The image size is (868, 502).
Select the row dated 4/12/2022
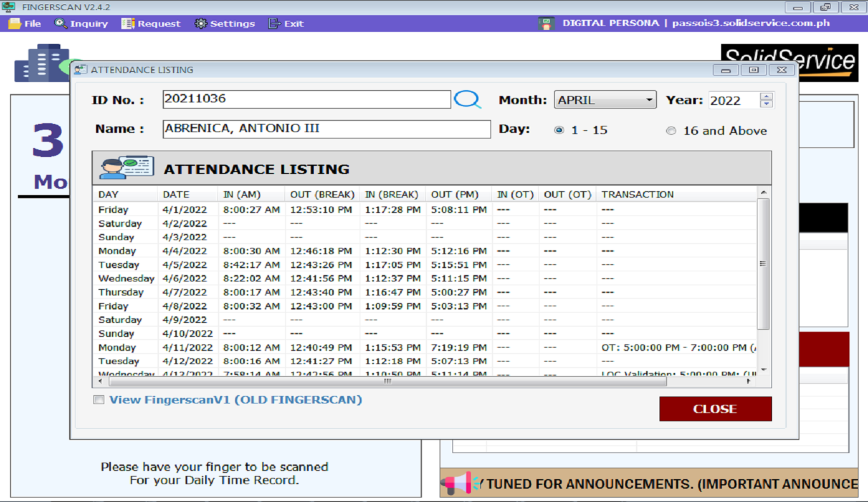click(x=425, y=361)
